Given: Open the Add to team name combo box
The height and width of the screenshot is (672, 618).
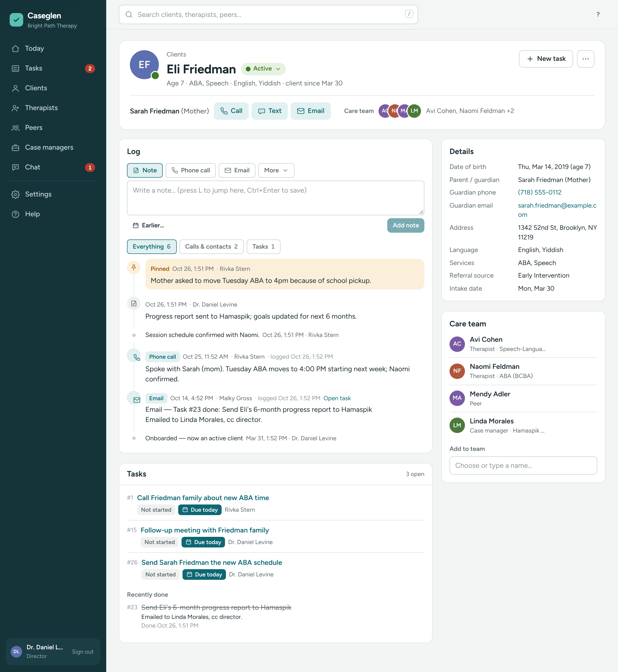Looking at the screenshot, I should pos(523,465).
